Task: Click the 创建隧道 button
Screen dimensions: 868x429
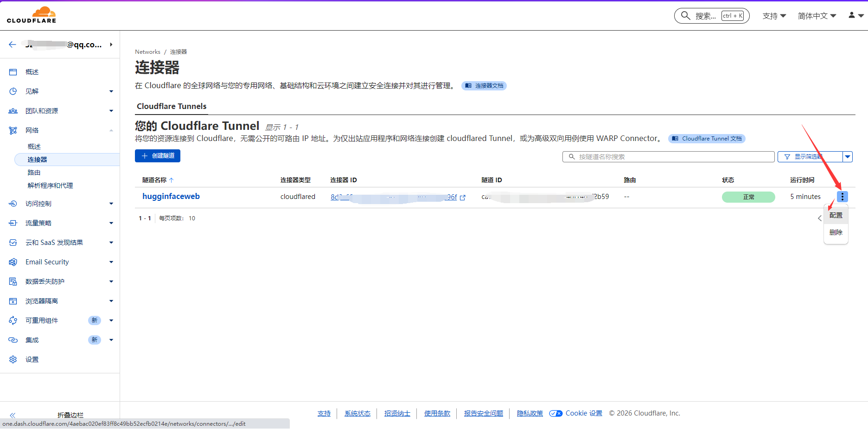Action: (x=158, y=156)
